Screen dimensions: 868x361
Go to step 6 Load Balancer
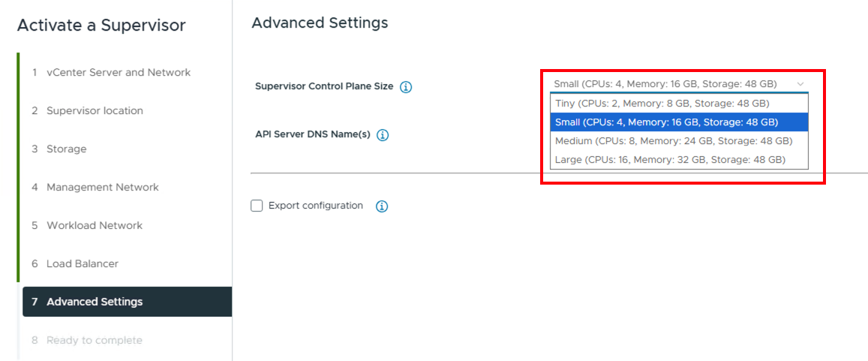point(83,264)
